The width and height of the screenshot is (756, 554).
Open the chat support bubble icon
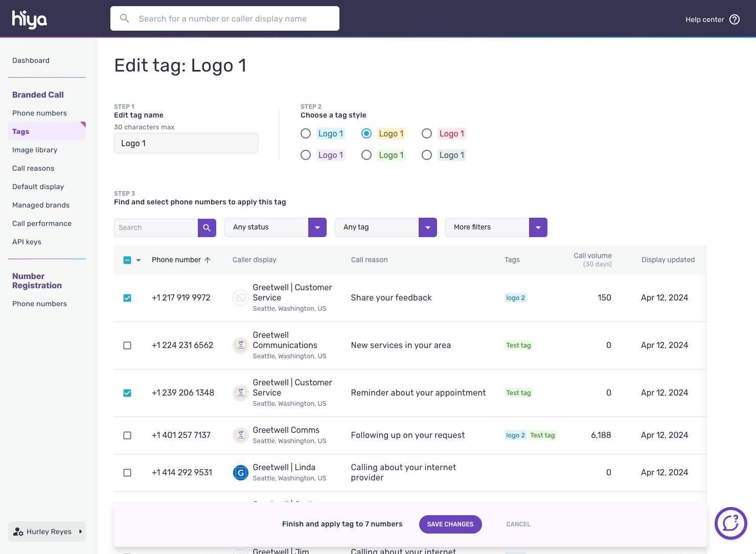coord(730,523)
